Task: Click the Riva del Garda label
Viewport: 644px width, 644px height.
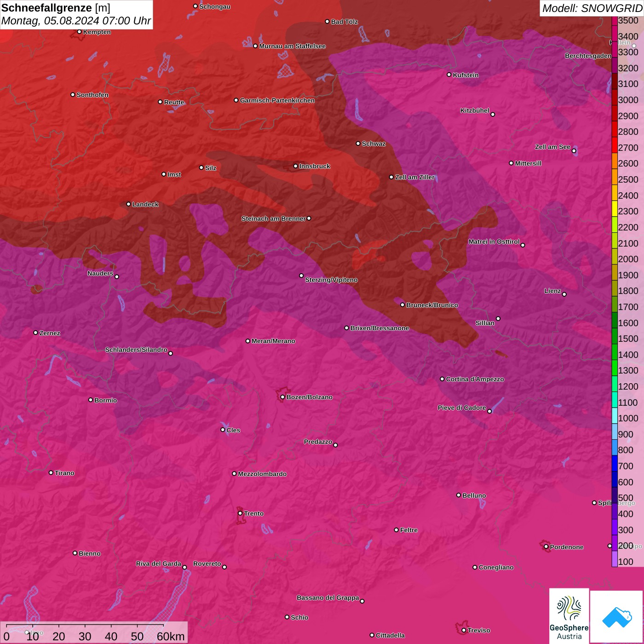Action: pyautogui.click(x=159, y=563)
